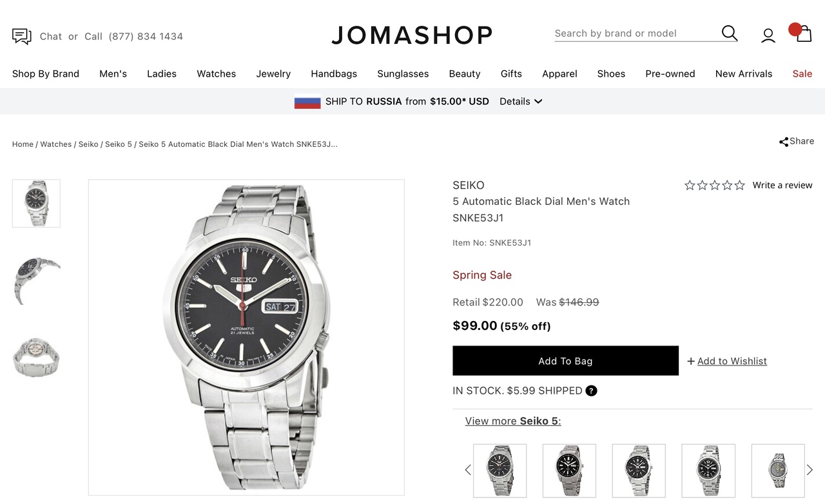
Task: Select the case-back watch thumbnail
Action: click(x=36, y=356)
